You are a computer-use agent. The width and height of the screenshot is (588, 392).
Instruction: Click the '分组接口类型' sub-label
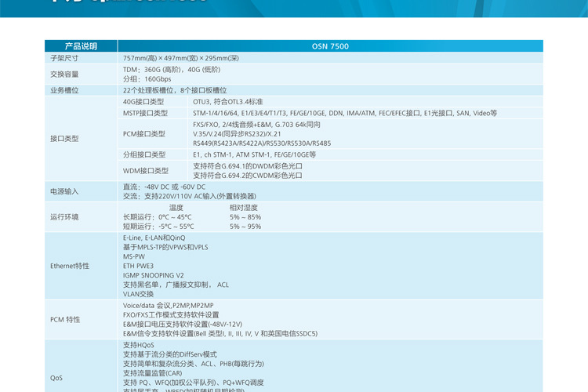coord(144,154)
